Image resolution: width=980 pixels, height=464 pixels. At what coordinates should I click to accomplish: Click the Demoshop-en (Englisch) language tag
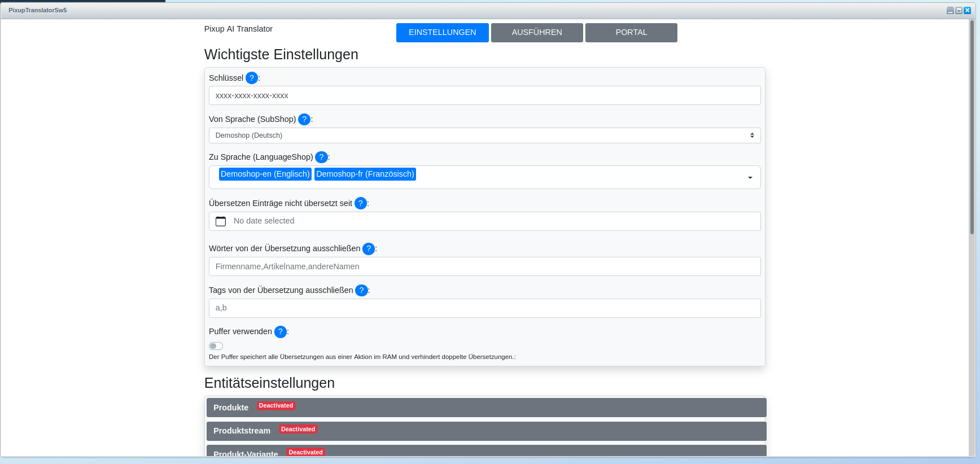(x=265, y=174)
